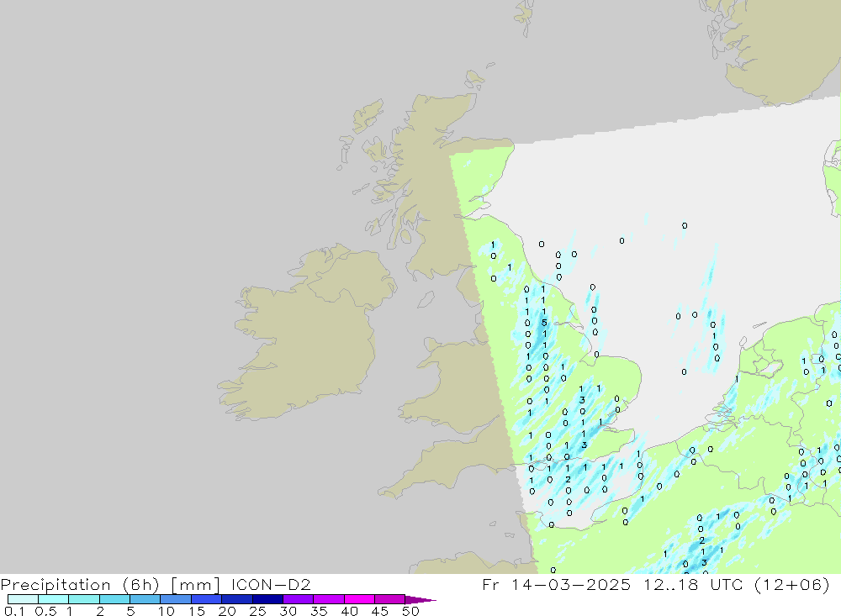Click the '0.1' legend scale label
841x616 pixels.
13,611
